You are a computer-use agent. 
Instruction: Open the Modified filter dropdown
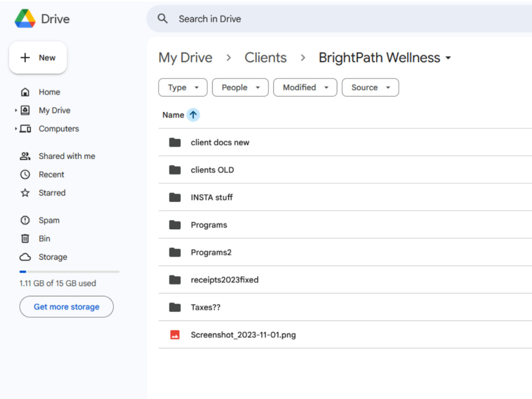tap(305, 88)
